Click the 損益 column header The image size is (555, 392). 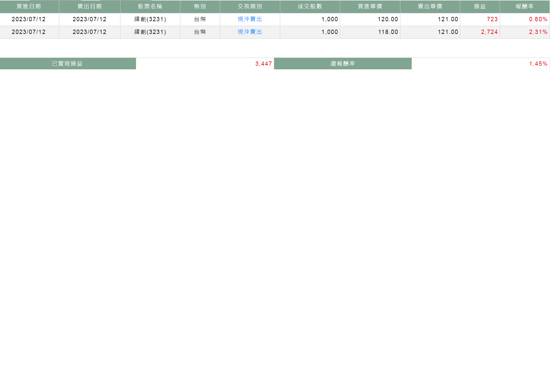[480, 7]
